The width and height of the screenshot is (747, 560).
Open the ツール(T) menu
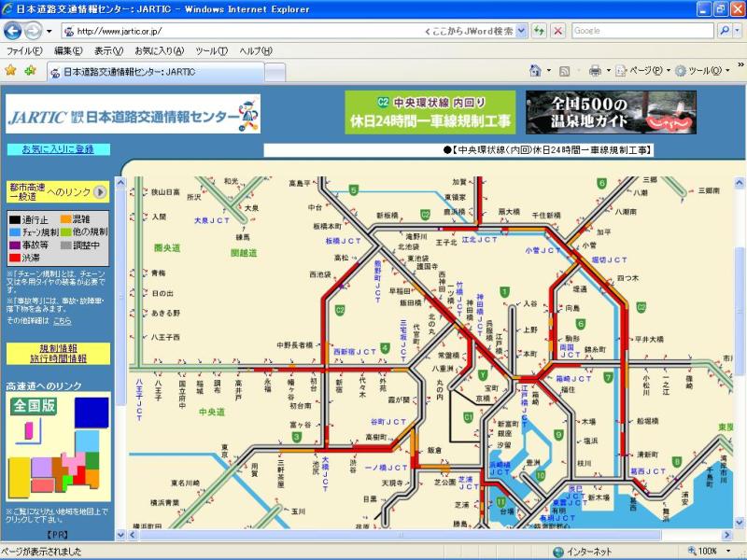coord(212,51)
